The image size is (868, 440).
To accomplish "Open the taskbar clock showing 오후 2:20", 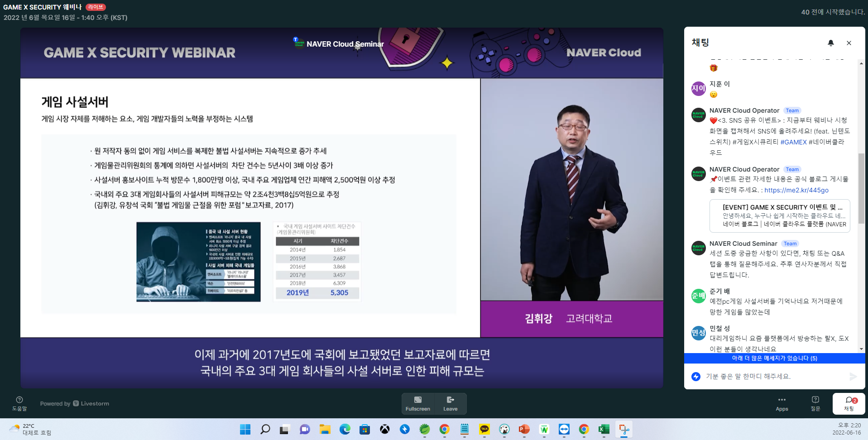I will click(x=846, y=429).
